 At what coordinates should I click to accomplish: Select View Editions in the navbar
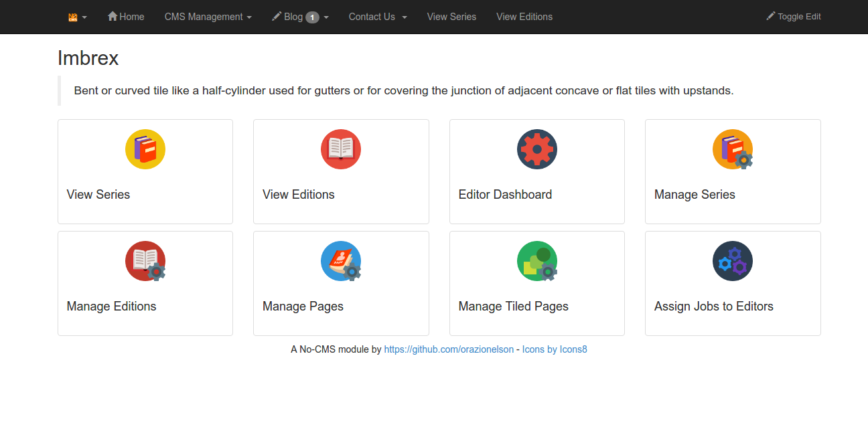tap(524, 17)
